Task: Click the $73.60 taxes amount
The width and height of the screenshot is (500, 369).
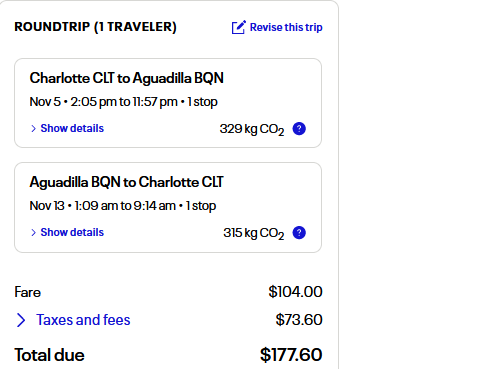Action: click(x=299, y=320)
